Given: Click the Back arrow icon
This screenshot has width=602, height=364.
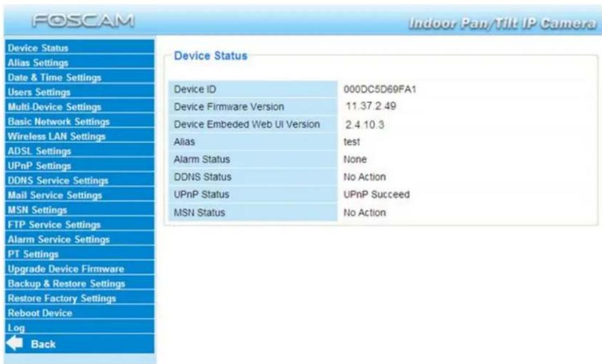Looking at the screenshot, I should click(x=15, y=343).
